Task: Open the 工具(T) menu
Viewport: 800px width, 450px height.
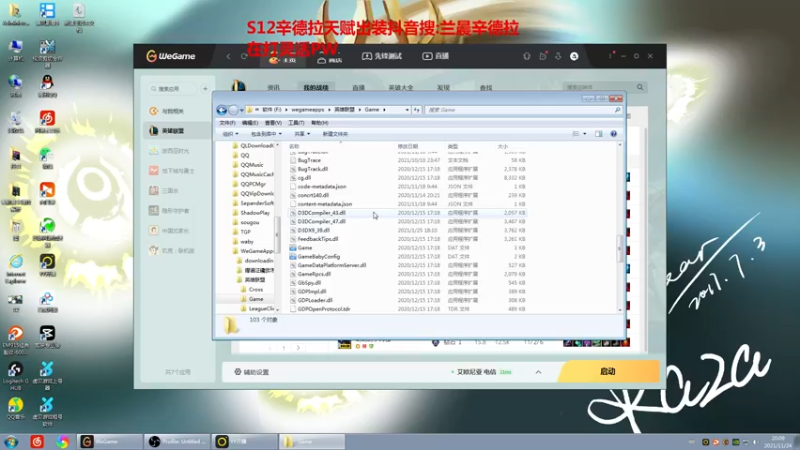Action: click(x=296, y=123)
